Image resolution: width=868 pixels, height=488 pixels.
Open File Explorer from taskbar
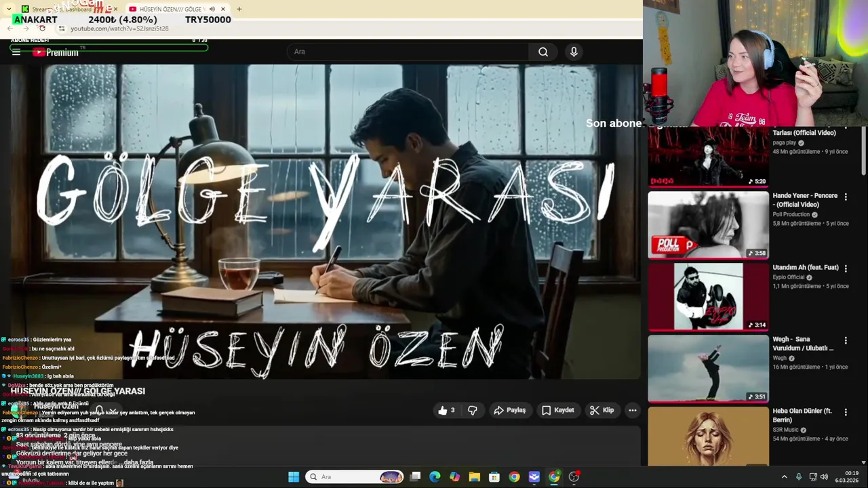(x=474, y=476)
